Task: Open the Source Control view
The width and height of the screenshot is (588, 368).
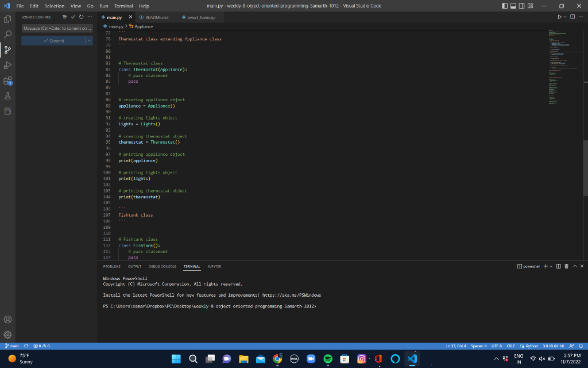Action: pos(7,49)
